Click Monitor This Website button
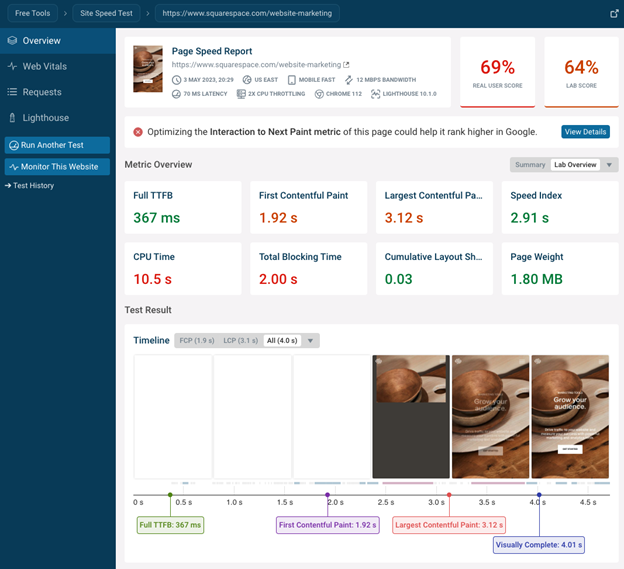The image size is (624, 569). click(57, 167)
